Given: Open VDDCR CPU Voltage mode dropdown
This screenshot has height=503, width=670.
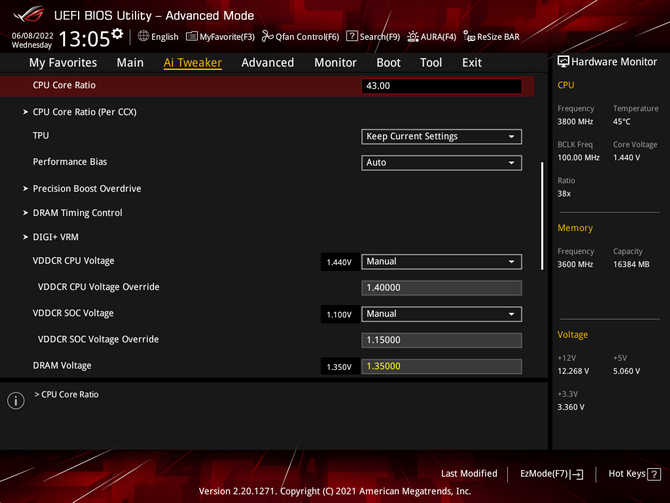Looking at the screenshot, I should (441, 262).
